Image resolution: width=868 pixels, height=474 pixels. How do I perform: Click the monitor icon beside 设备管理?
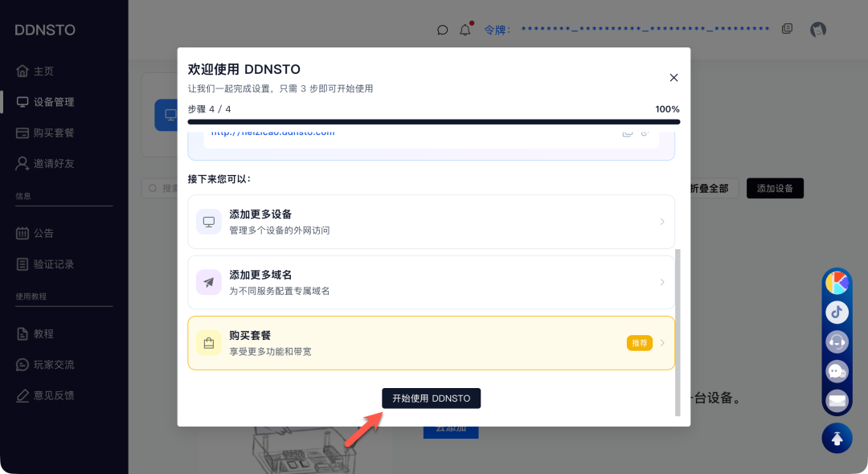coord(23,102)
